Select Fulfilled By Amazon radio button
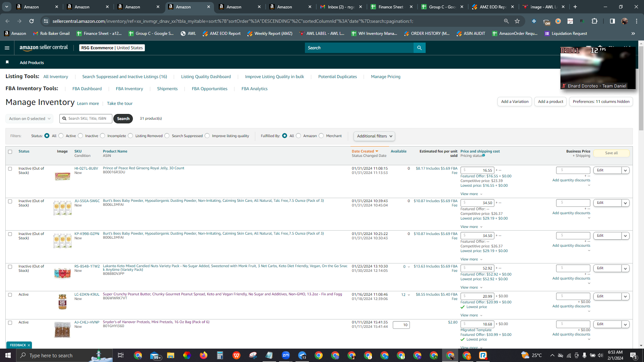Viewport: 644px width, 362px height. (x=298, y=136)
